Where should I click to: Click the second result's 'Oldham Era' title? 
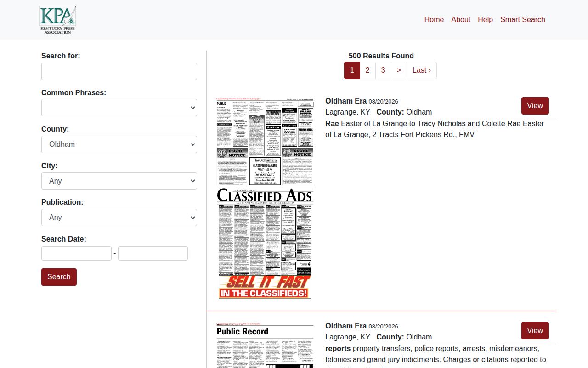(x=346, y=326)
